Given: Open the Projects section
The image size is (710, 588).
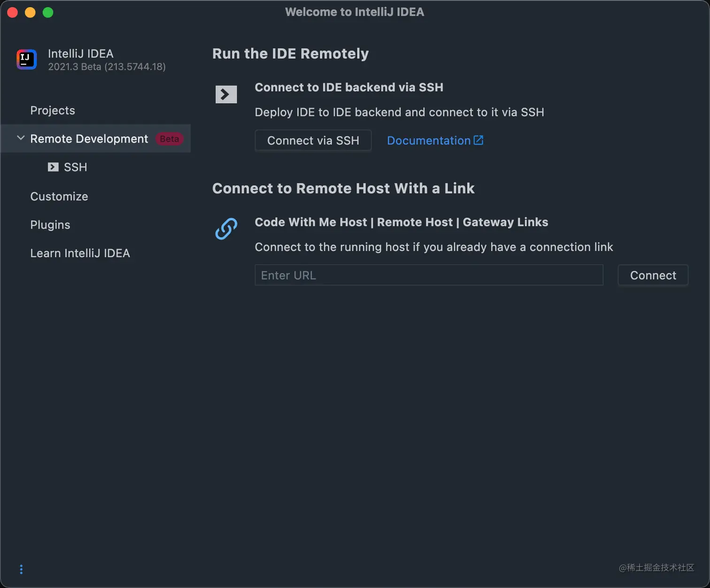Looking at the screenshot, I should pyautogui.click(x=53, y=110).
